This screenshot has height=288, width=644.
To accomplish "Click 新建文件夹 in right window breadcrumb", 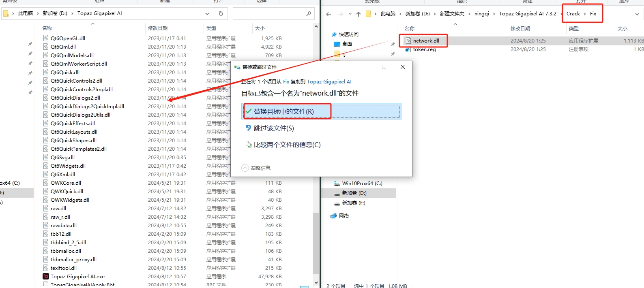I will click(452, 14).
